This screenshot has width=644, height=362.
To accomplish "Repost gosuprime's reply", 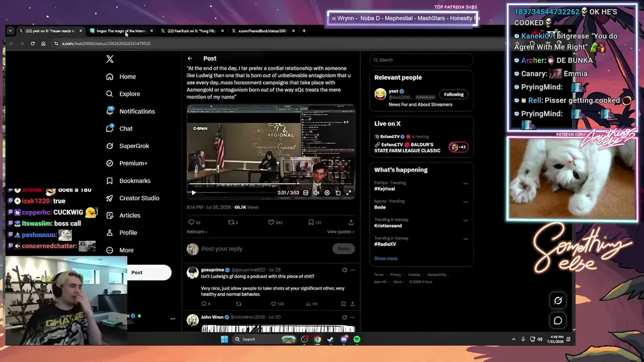I will pos(238,304).
